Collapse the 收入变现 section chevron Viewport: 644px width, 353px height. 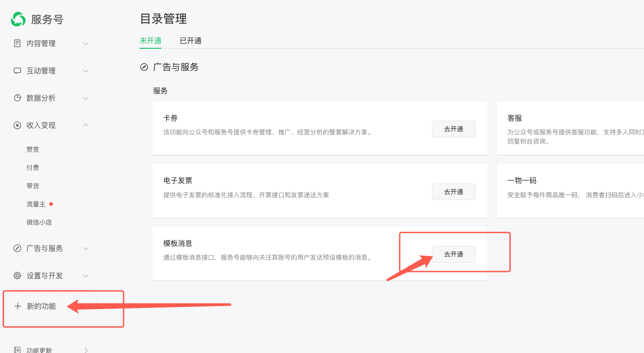86,125
